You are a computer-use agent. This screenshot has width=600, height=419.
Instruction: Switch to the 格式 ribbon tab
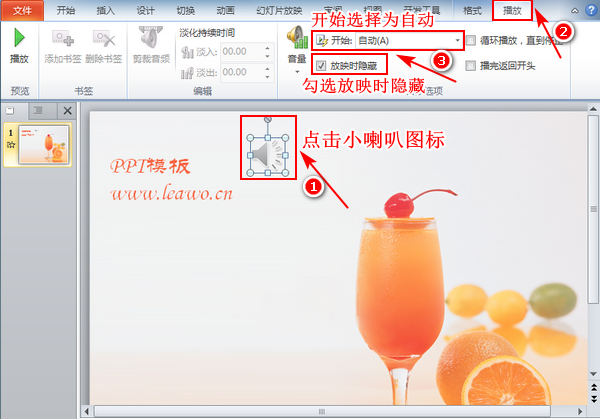click(472, 10)
